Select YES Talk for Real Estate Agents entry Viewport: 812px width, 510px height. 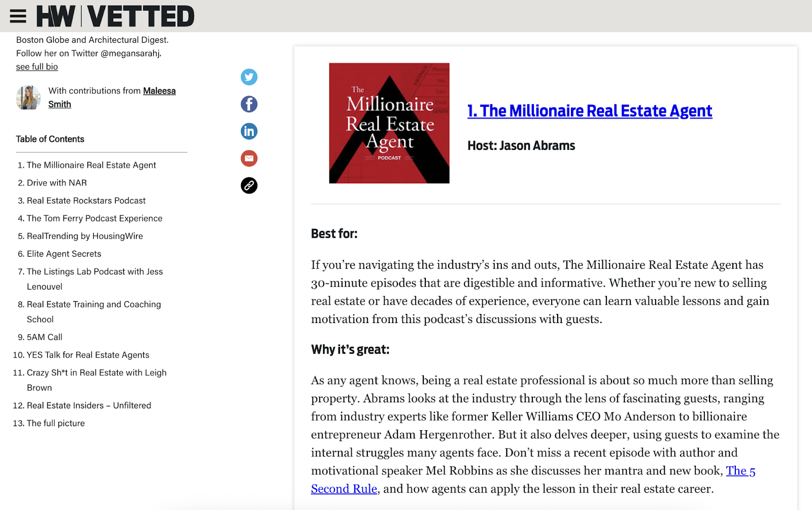(88, 355)
